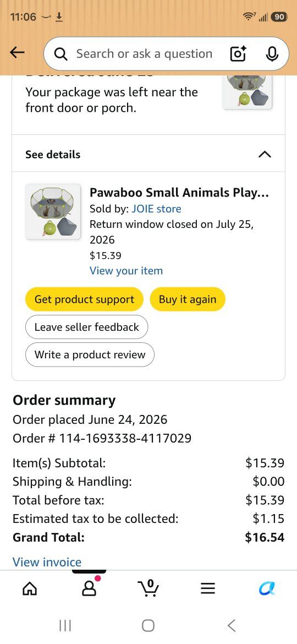Open the View your item link
Viewport: 297px width, 644px height.
(x=127, y=271)
